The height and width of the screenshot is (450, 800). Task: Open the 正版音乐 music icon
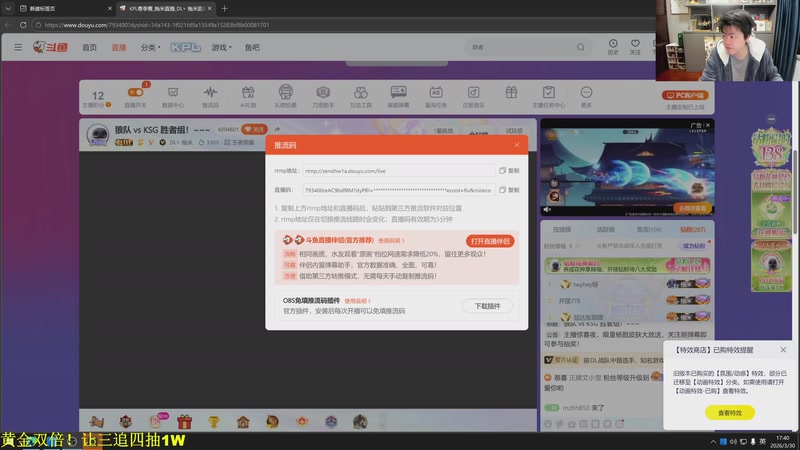473,96
